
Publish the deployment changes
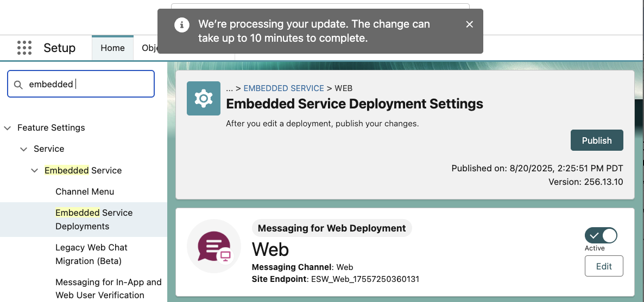pyautogui.click(x=596, y=140)
